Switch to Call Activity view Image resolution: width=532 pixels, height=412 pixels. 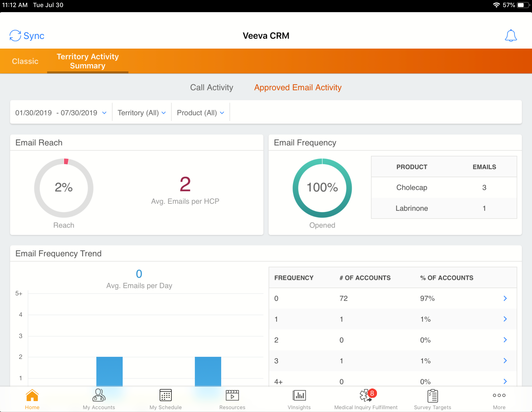[212, 87]
